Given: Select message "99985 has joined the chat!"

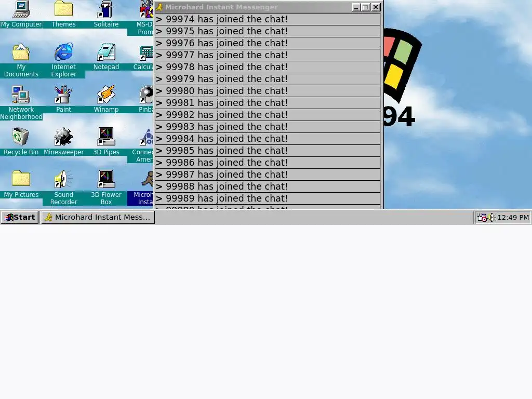Looking at the screenshot, I should pyautogui.click(x=268, y=151).
